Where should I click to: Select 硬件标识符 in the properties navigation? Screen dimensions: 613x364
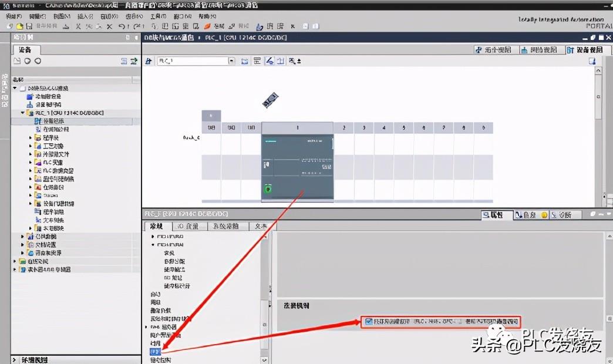click(177, 286)
